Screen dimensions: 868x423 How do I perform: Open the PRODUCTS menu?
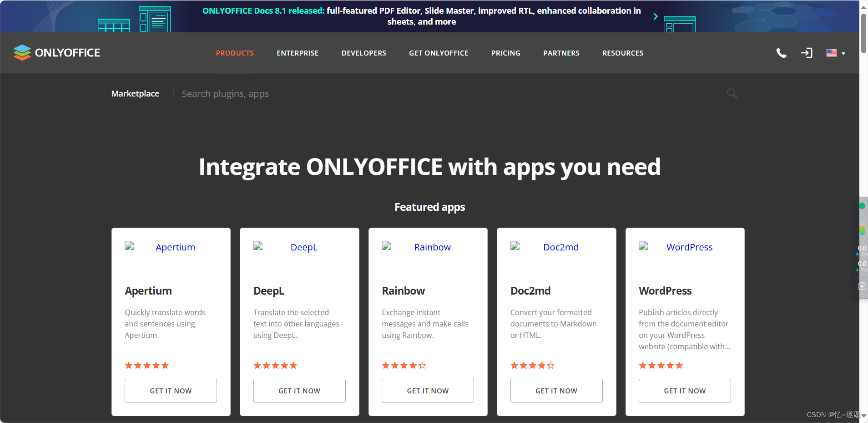coord(235,53)
